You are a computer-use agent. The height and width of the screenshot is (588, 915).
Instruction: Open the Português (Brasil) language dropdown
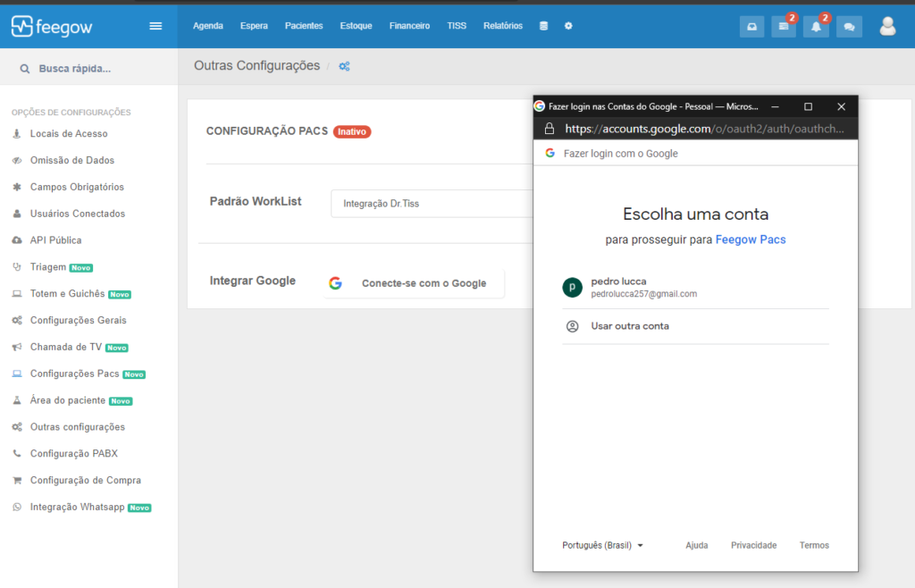click(602, 545)
